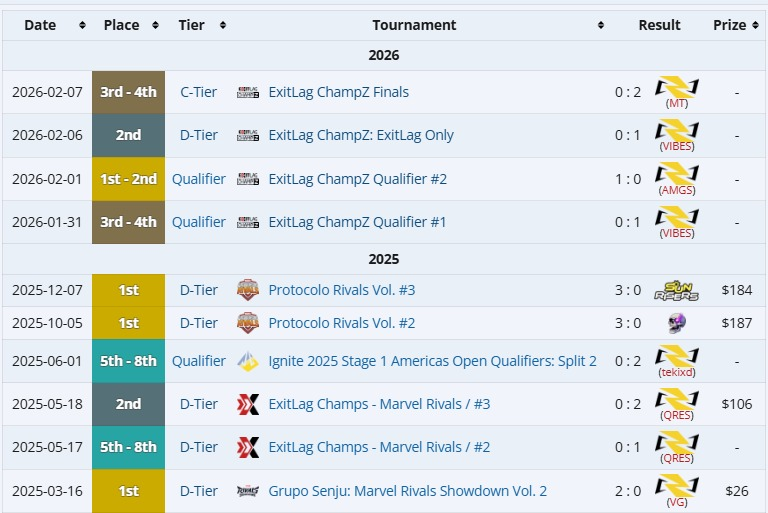Click the ExitLag Champs #2 tournament icon
Image resolution: width=768 pixels, height=513 pixels.
click(248, 447)
